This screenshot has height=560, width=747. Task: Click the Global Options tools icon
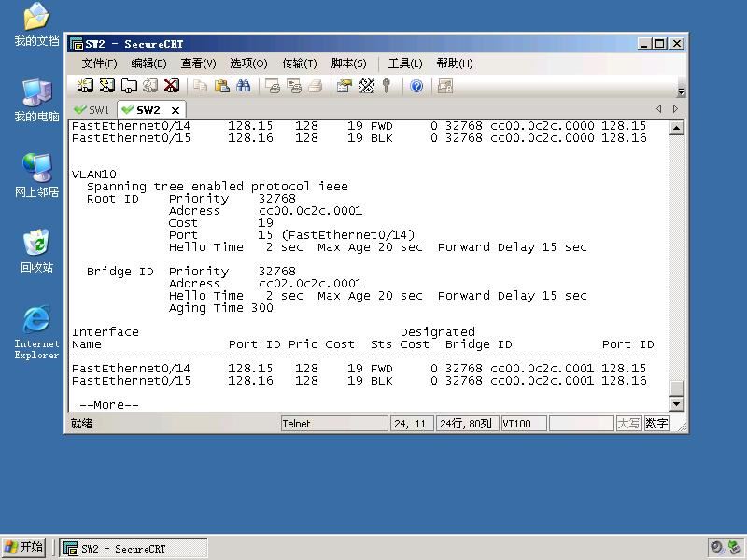click(366, 86)
